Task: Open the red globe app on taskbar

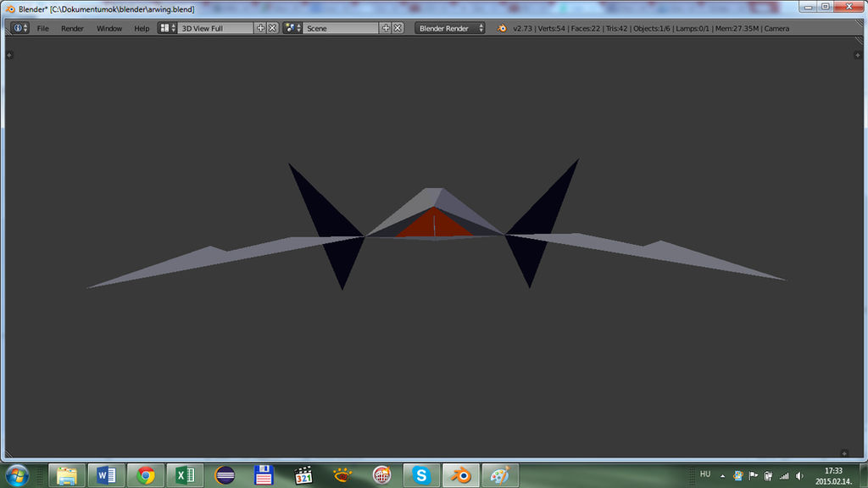Action: [382, 475]
